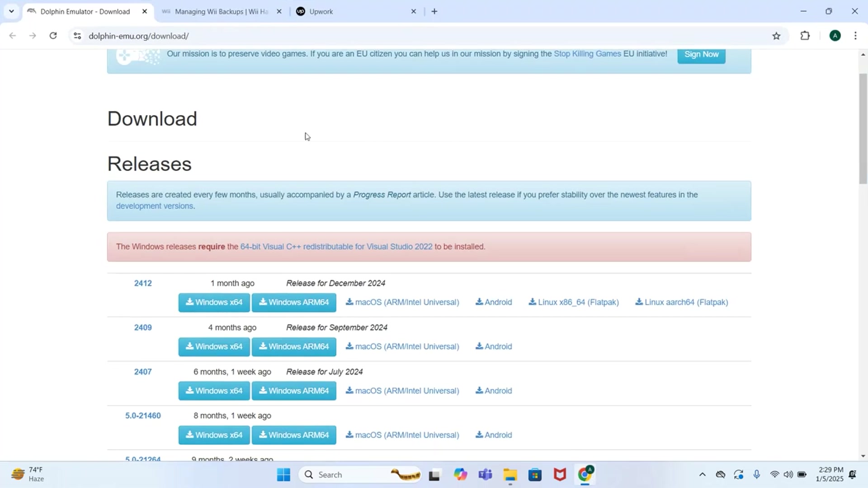The width and height of the screenshot is (868, 488).
Task: Open File Explorer from the taskbar
Action: coord(510,475)
